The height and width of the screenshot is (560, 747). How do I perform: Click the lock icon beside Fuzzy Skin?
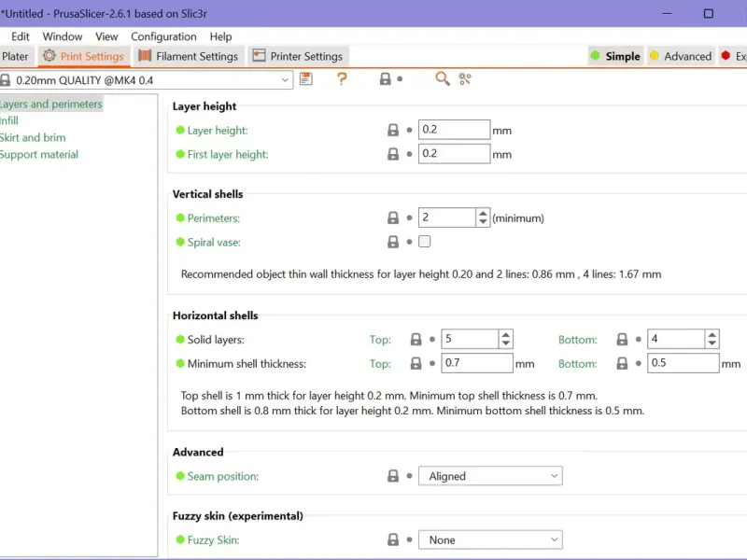[x=392, y=539]
